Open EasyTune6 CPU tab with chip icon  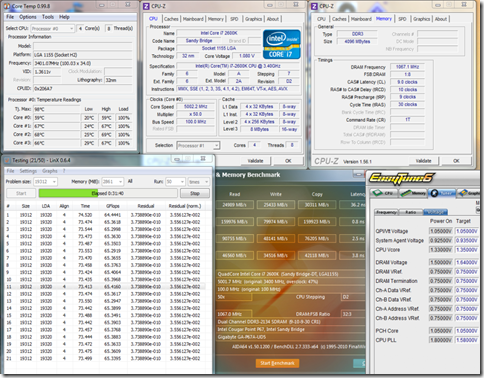pyautogui.click(x=383, y=193)
